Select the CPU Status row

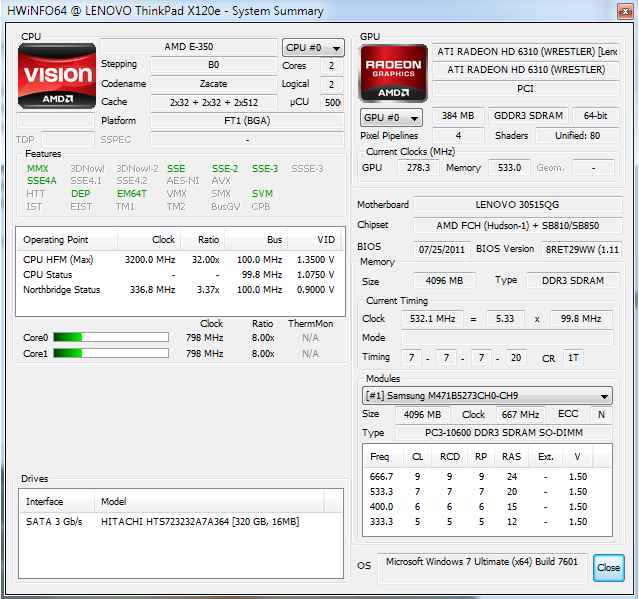[x=179, y=275]
